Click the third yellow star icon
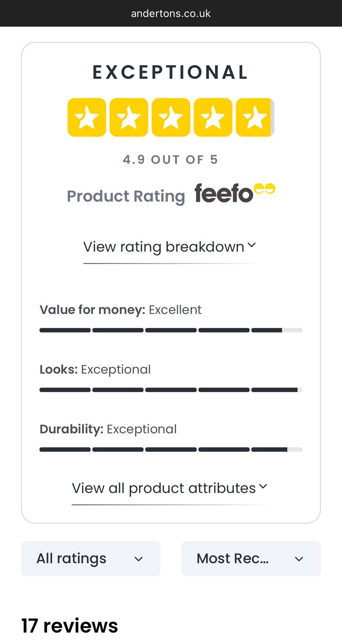The image size is (342, 644). coord(171,117)
